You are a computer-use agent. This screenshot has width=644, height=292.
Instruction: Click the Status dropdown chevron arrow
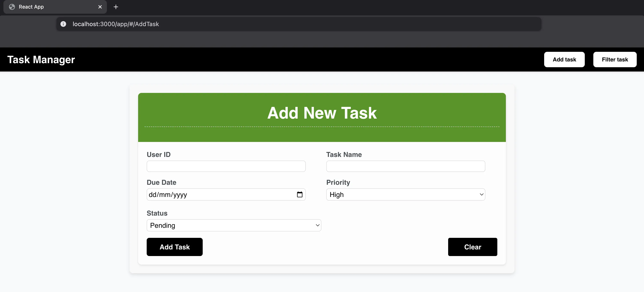(x=318, y=225)
